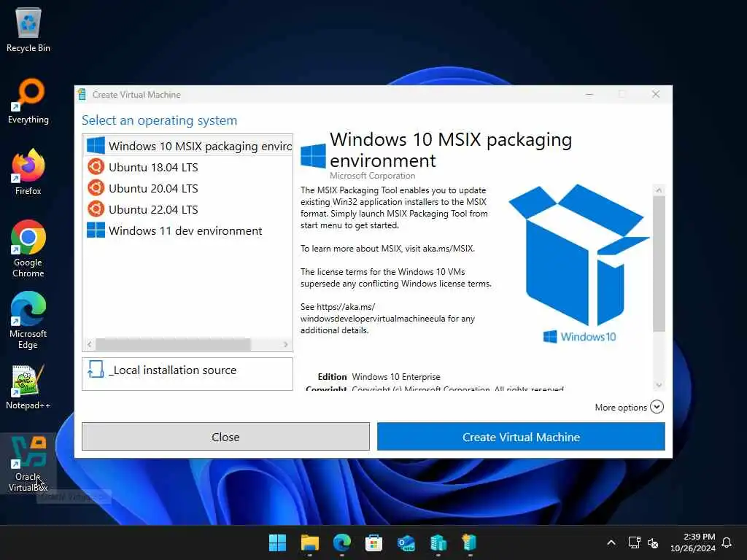Click the Ubuntu 18.04 LTS logo icon
747x560 pixels.
96,167
